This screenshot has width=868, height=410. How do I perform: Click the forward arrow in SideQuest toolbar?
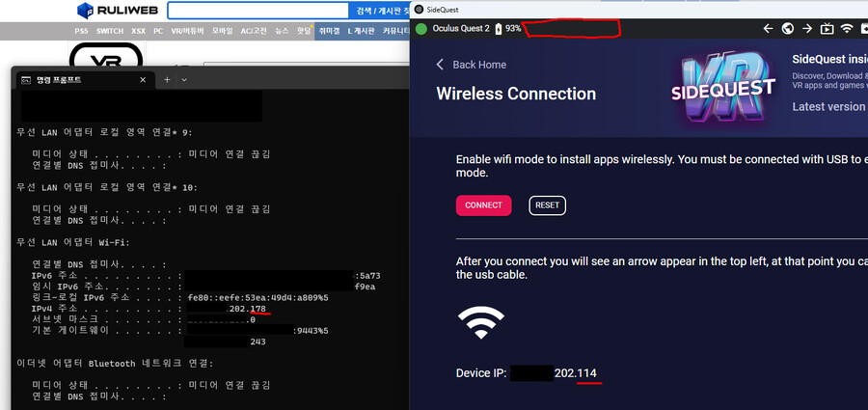tap(807, 29)
